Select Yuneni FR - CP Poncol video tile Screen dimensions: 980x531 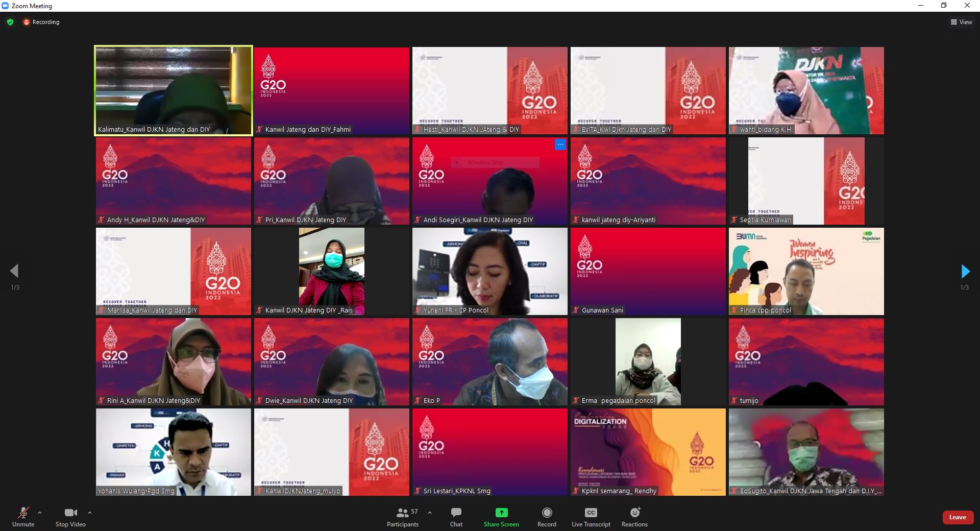489,271
